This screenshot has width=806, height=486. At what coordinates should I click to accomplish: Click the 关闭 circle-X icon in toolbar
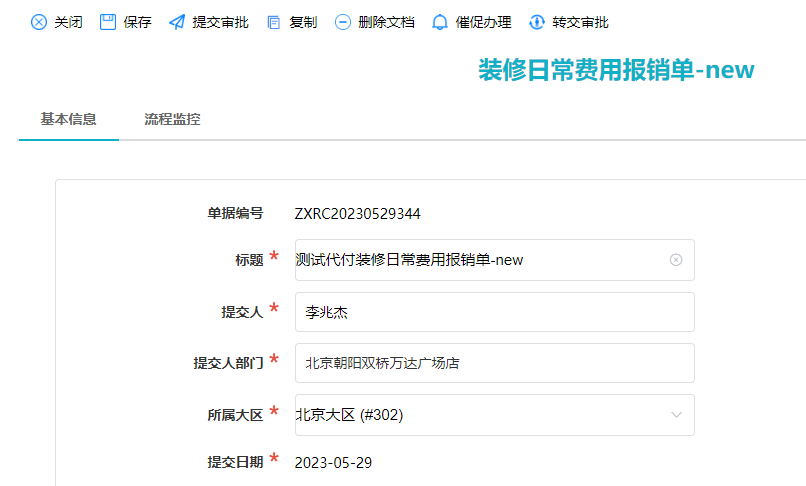[39, 22]
